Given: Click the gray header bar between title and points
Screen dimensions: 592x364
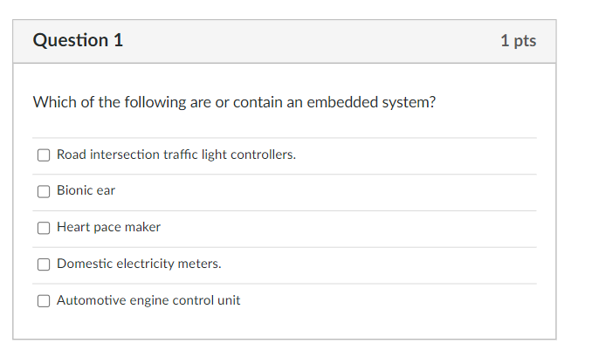Looking at the screenshot, I should pos(312,41).
